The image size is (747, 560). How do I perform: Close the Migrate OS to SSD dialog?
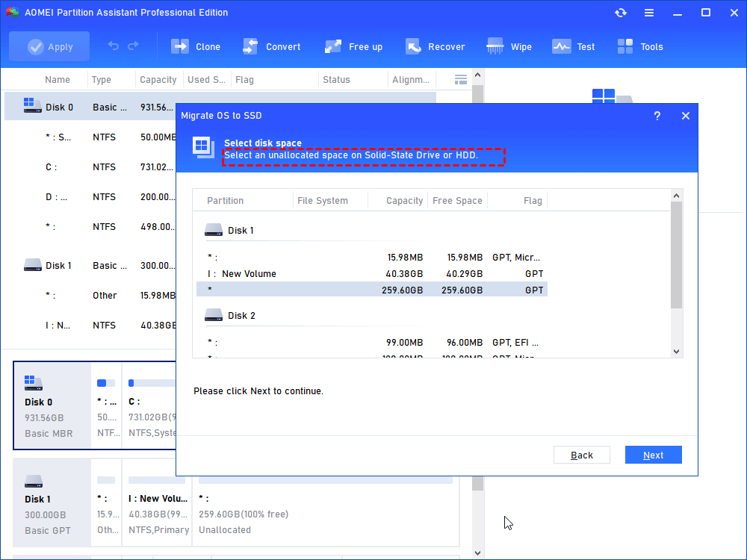(686, 116)
